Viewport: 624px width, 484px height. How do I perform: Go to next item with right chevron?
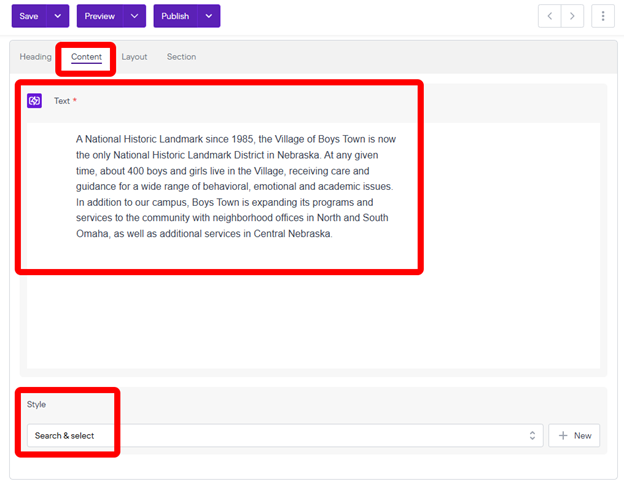pos(572,16)
